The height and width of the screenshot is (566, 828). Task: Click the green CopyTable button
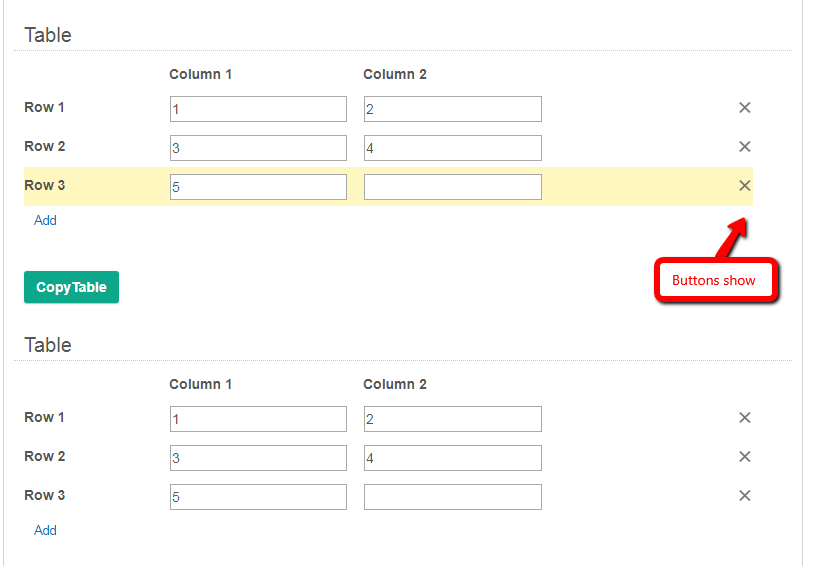(71, 287)
